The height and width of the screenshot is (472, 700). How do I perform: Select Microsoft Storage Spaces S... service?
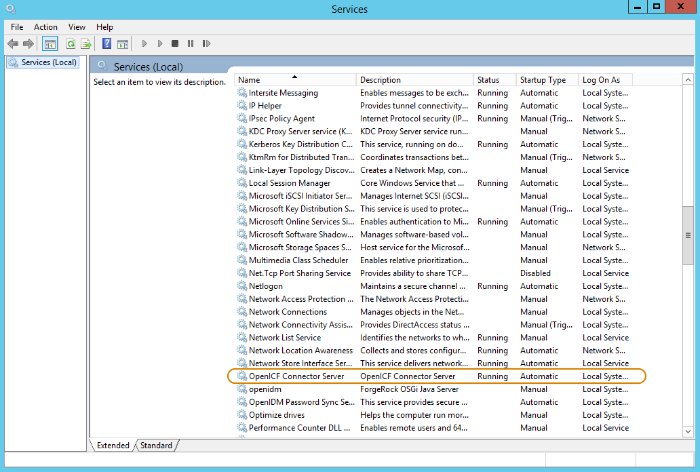point(300,247)
